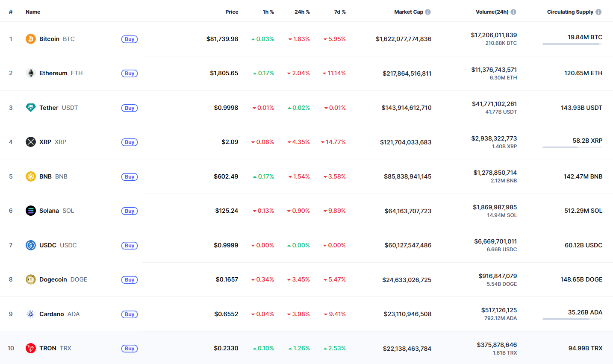Open the TRON TRX name link

[x=56, y=348]
